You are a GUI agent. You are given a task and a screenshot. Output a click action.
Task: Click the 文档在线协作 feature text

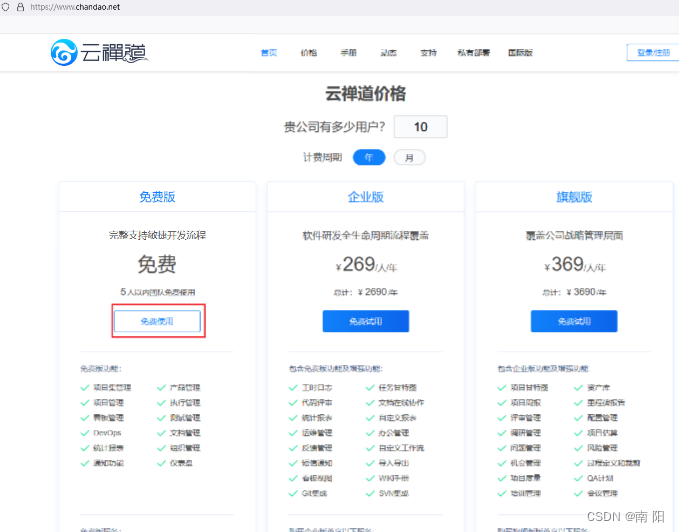401,403
